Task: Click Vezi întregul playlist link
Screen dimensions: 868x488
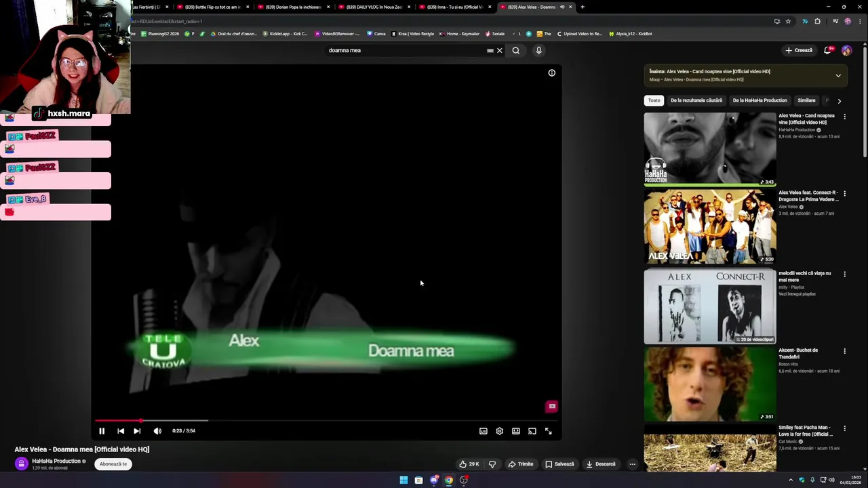Action: click(797, 294)
